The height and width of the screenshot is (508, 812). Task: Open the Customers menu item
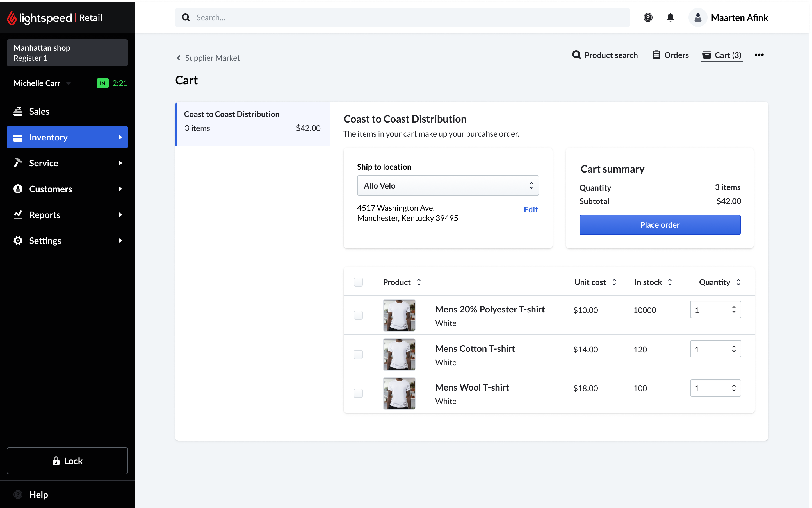click(x=67, y=189)
